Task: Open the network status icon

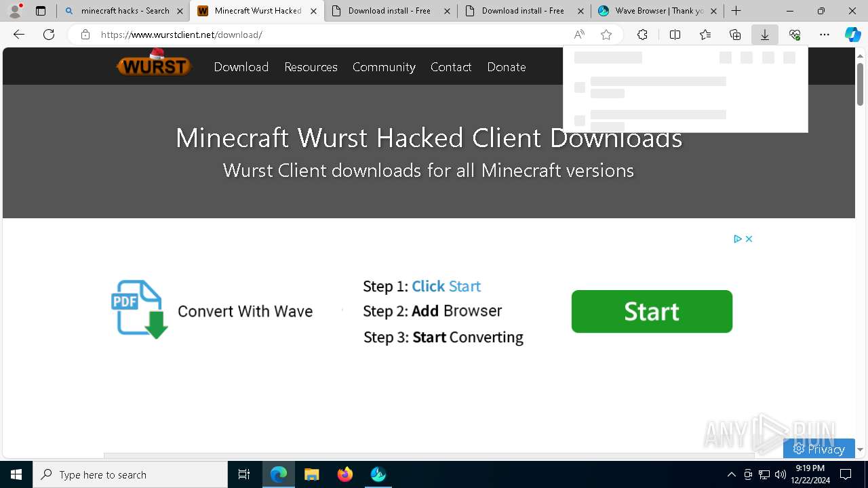Action: pos(764,474)
